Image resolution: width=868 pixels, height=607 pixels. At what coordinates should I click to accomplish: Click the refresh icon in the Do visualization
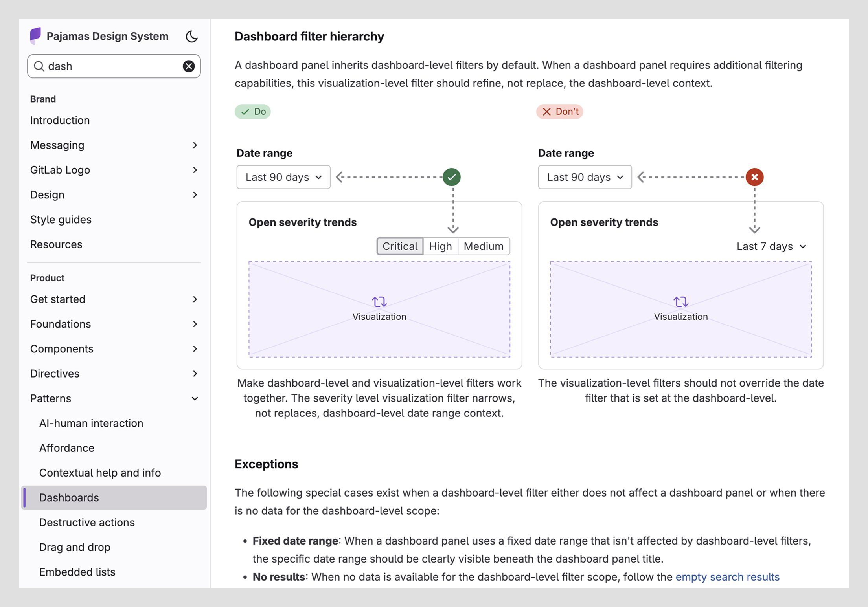click(379, 302)
